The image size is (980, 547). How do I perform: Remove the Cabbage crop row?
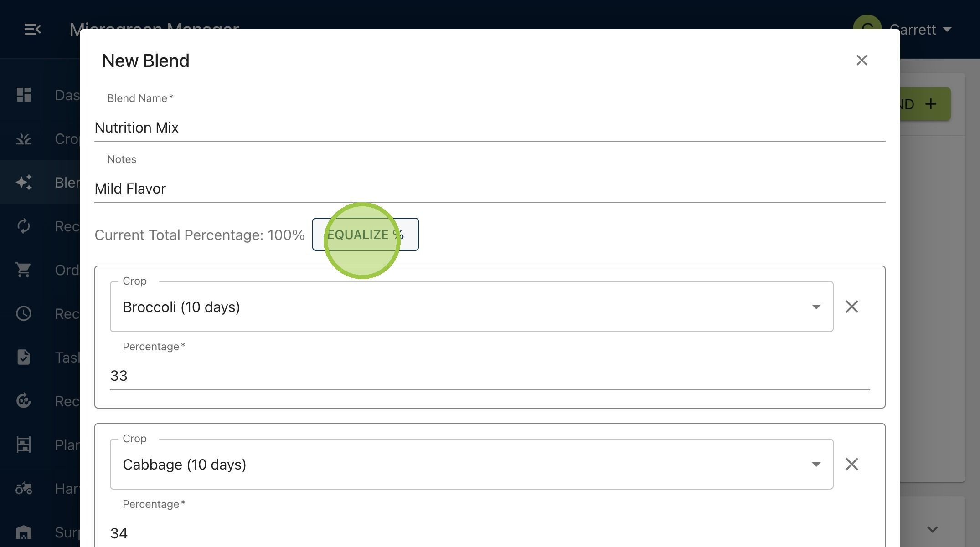point(851,464)
